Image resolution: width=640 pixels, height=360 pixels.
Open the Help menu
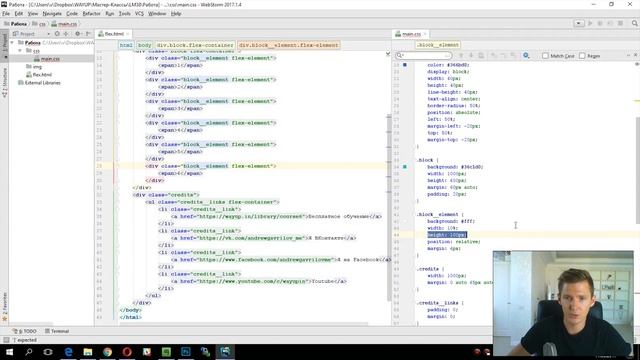tap(176, 13)
